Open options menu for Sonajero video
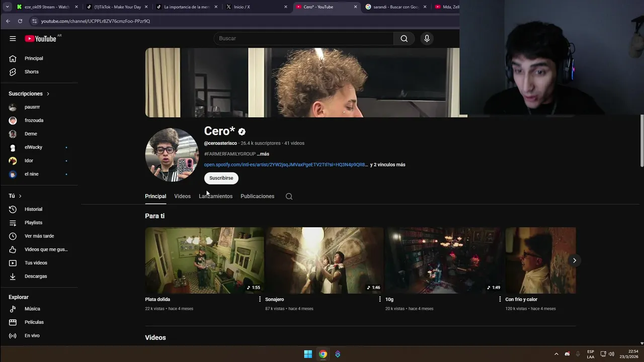Viewport: 644px width, 362px height. coord(380,299)
